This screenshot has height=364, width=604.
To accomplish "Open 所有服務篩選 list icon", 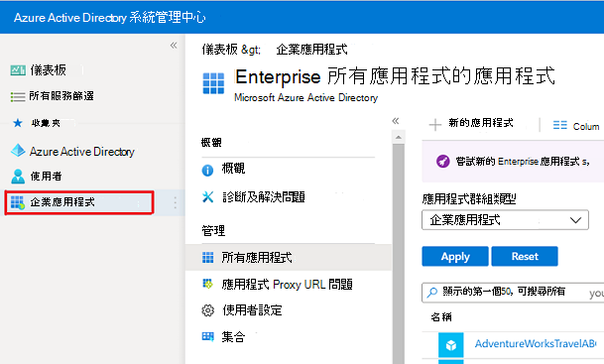I will pos(18,96).
